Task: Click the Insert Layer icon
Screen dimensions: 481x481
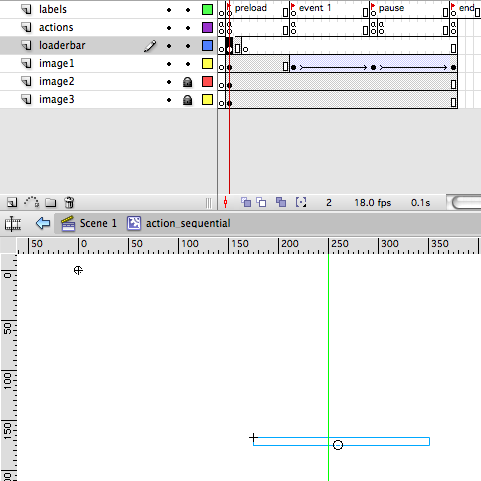Action: (x=12, y=202)
